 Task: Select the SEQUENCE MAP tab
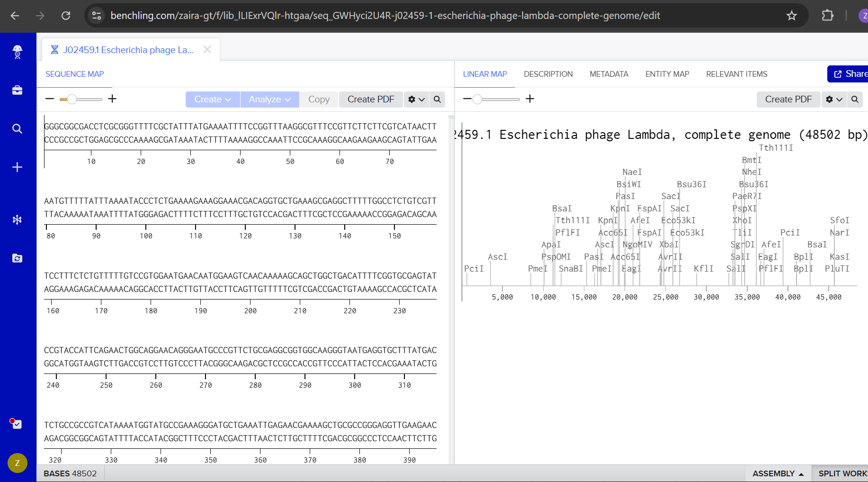(75, 74)
